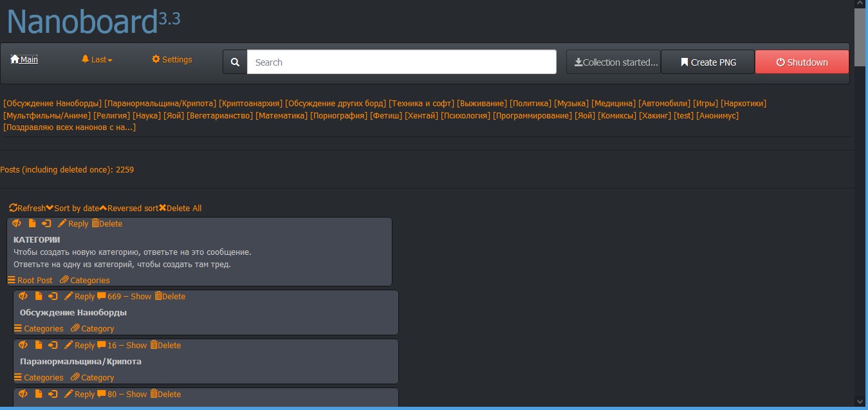The height and width of the screenshot is (410, 868).
Task: Reply to the Паранормальщина/Крипота post
Action: [79, 346]
